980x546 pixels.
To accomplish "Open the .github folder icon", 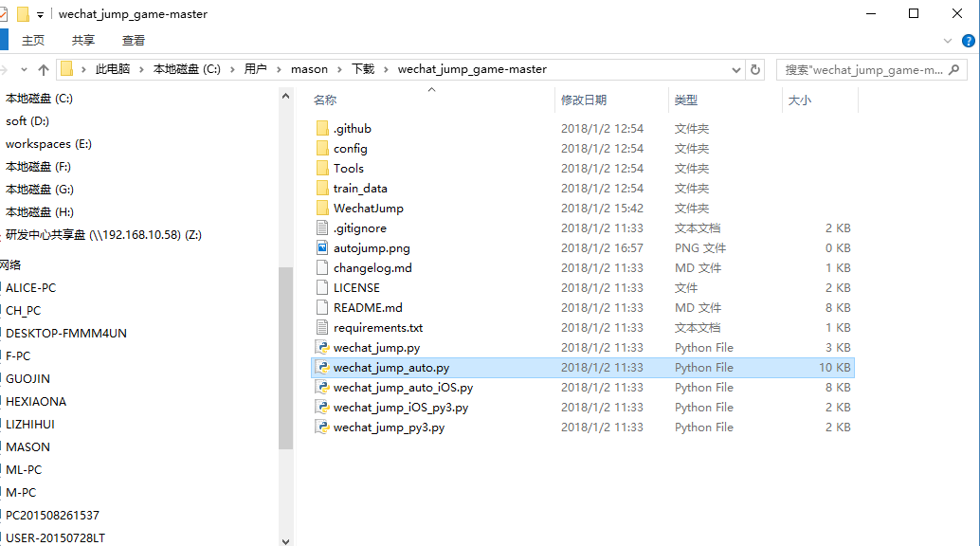I will [322, 128].
